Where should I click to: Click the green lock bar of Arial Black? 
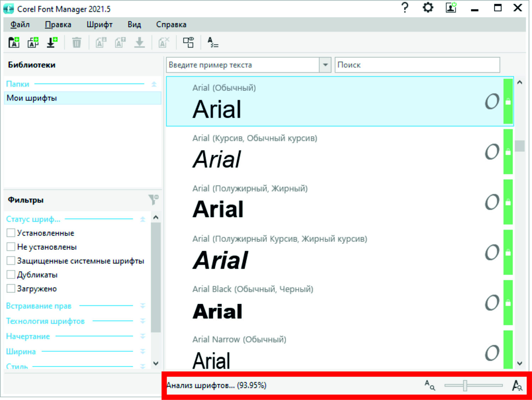point(508,303)
